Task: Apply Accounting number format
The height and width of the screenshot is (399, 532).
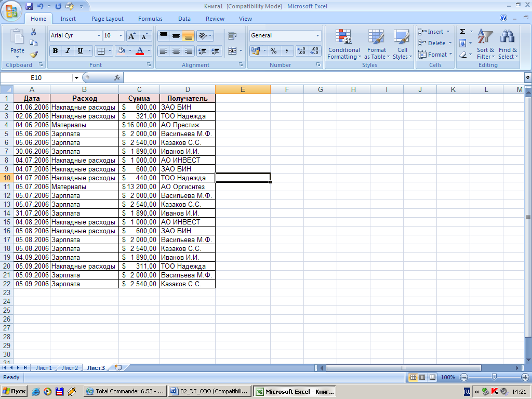Action: pos(255,51)
